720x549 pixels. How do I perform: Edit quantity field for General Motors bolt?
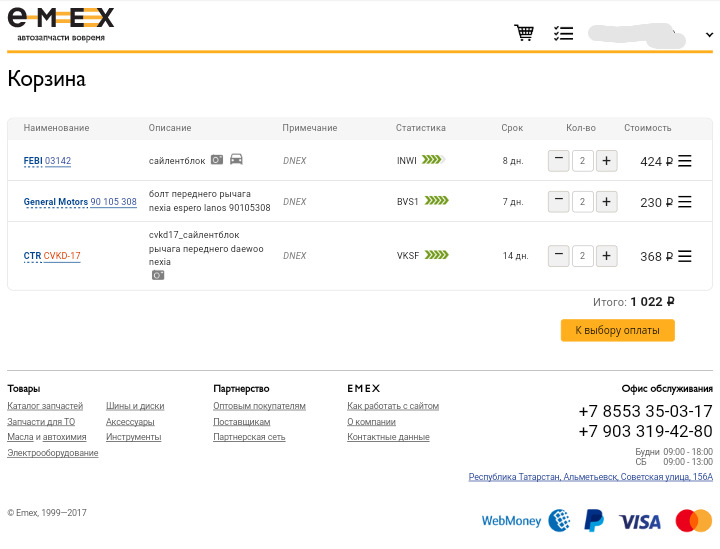[x=582, y=202]
